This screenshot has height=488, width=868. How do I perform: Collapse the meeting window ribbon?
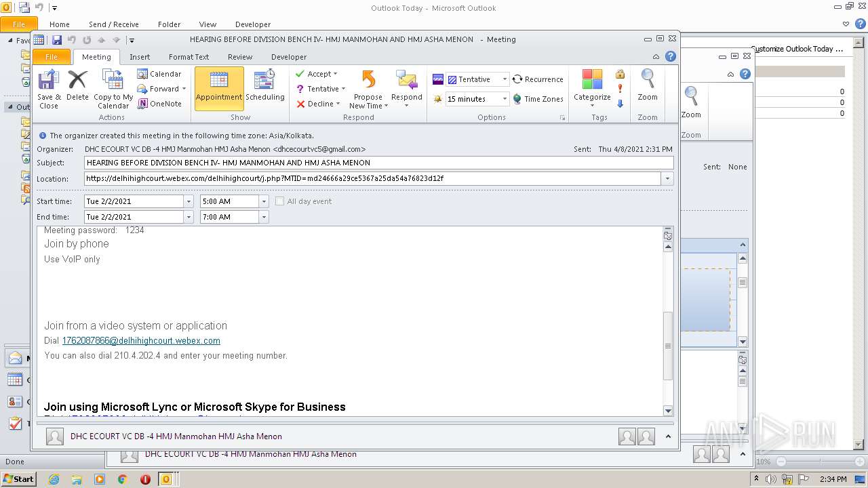656,57
